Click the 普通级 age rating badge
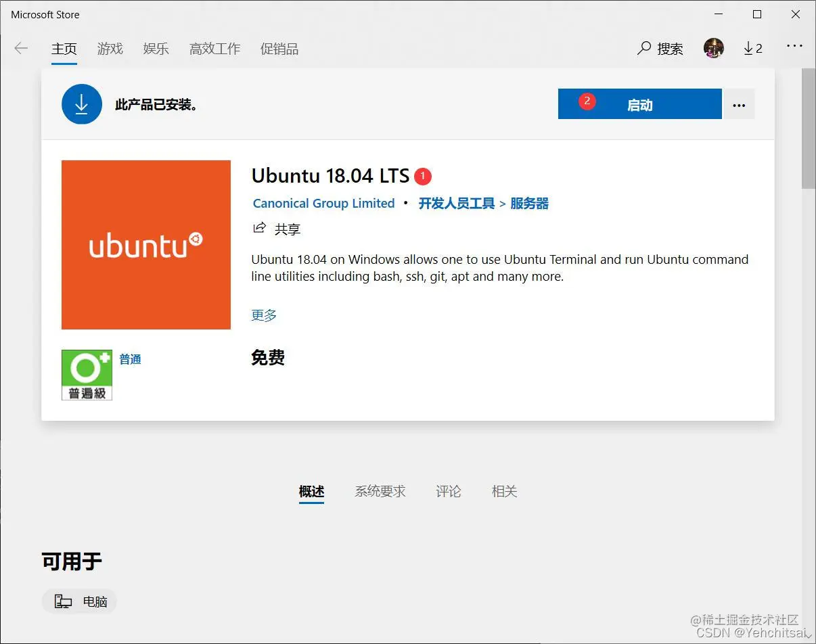816x644 pixels. coord(87,375)
